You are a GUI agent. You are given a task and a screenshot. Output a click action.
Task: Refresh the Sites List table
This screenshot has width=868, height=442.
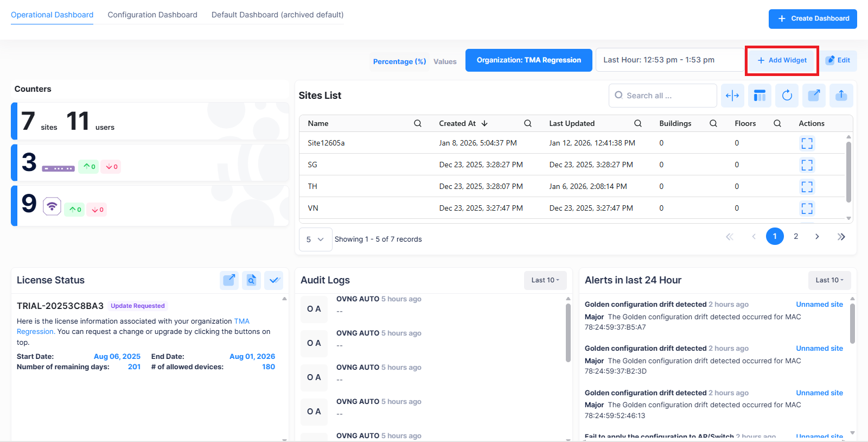(x=787, y=96)
